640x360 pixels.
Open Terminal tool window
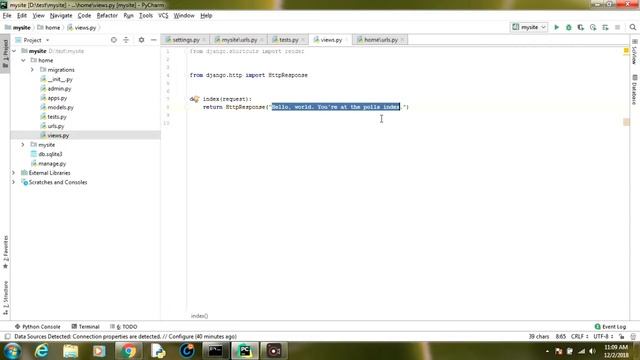tap(85, 327)
